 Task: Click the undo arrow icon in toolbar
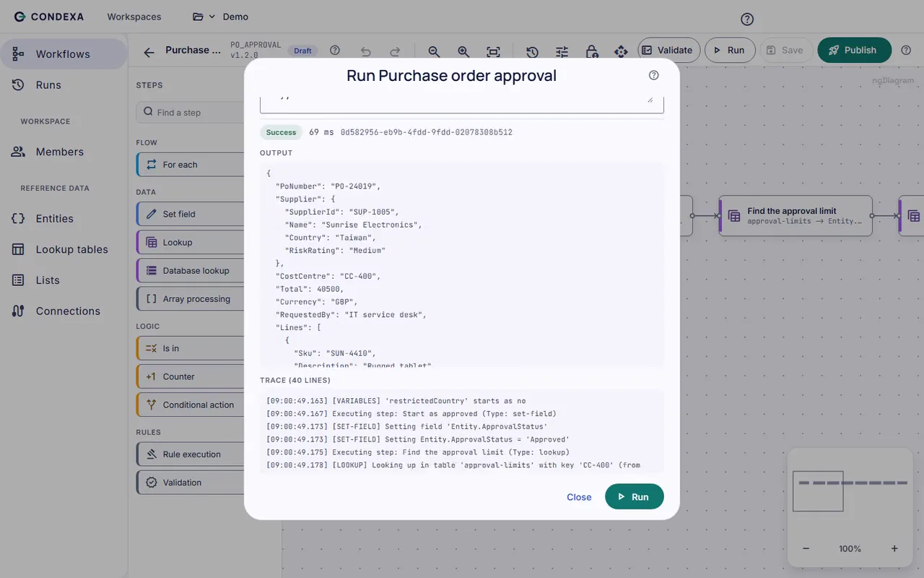point(366,51)
